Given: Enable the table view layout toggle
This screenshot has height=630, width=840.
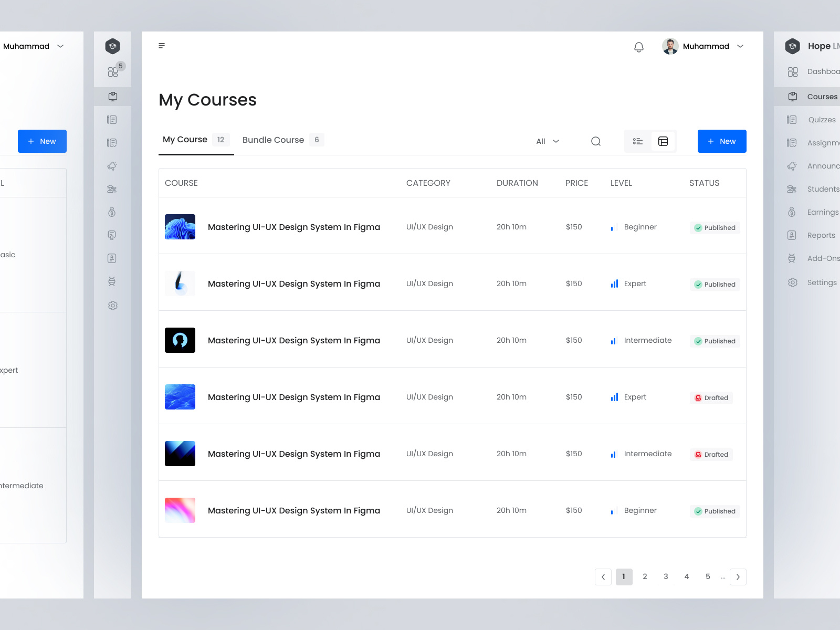Looking at the screenshot, I should point(663,141).
